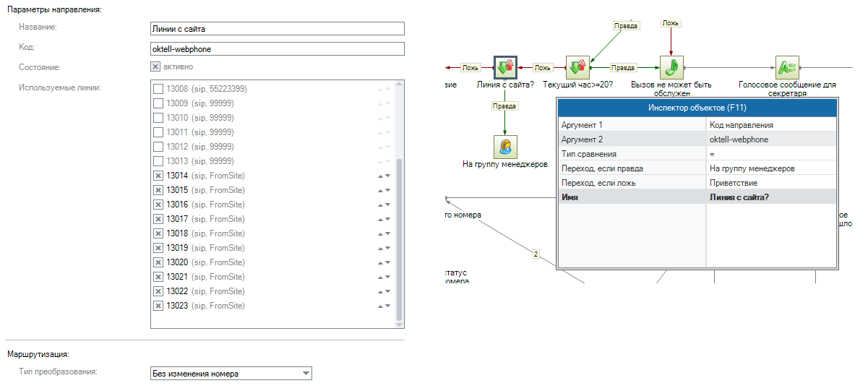Image resolution: width=868 pixels, height=391 pixels.
Task: Click 'Правда' label right of 'Текущий час>=20?'
Action: [623, 68]
